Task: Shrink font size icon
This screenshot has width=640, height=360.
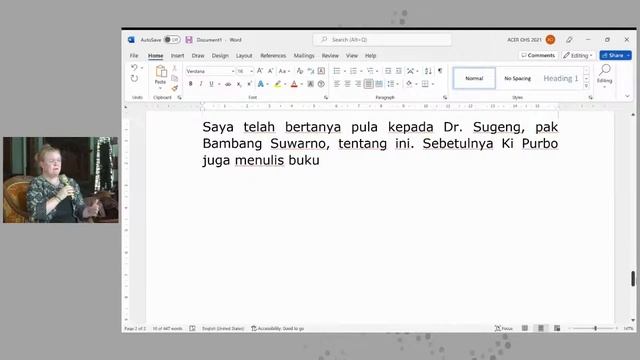Action: pos(270,71)
